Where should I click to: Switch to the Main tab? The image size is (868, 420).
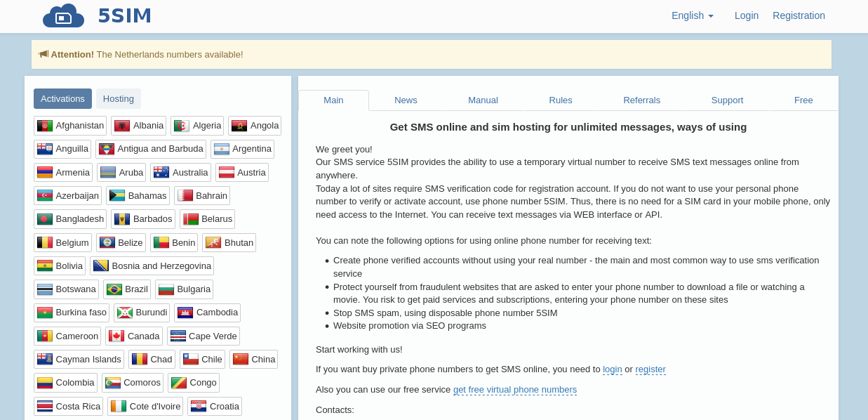point(333,100)
